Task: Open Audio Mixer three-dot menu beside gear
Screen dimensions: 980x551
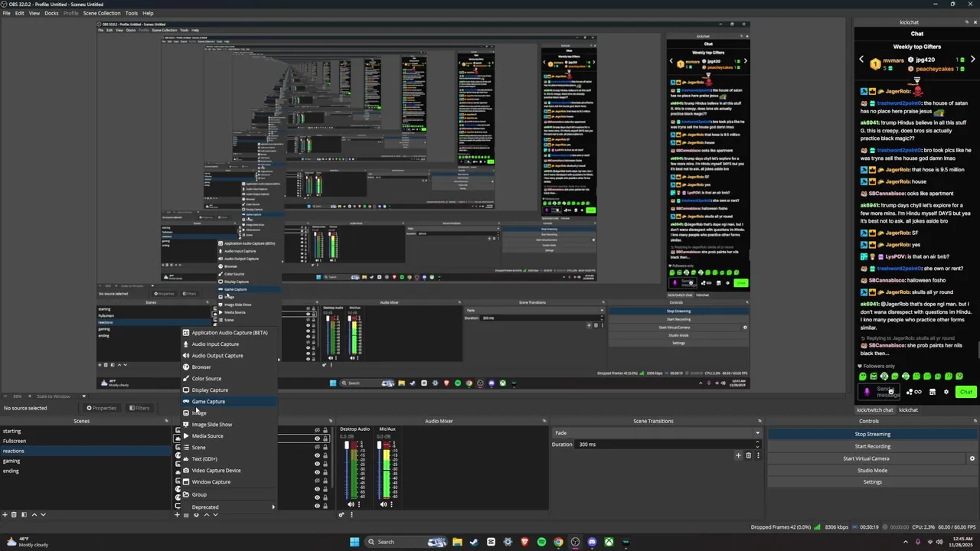Action: click(351, 515)
